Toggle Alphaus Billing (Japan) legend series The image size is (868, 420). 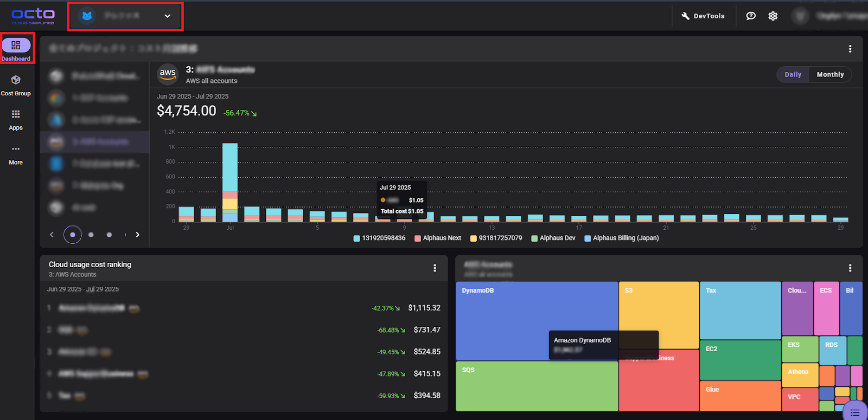(x=622, y=238)
